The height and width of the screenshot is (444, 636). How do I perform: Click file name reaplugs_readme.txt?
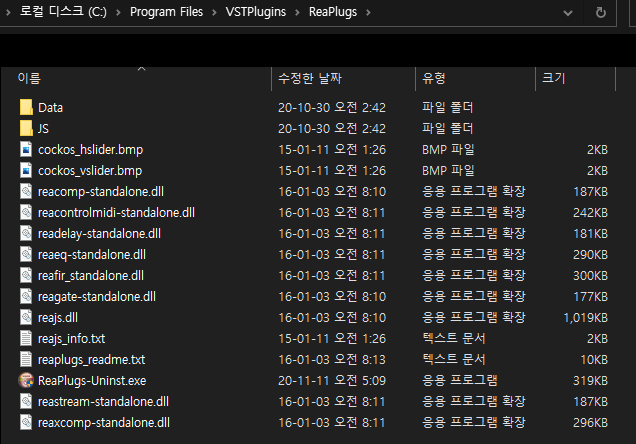(x=92, y=360)
